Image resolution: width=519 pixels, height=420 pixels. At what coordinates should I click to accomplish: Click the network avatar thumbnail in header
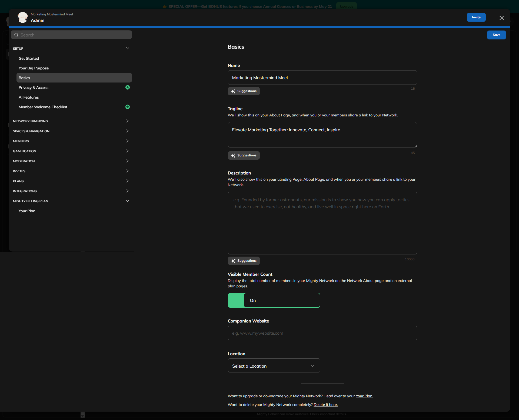[x=23, y=18]
